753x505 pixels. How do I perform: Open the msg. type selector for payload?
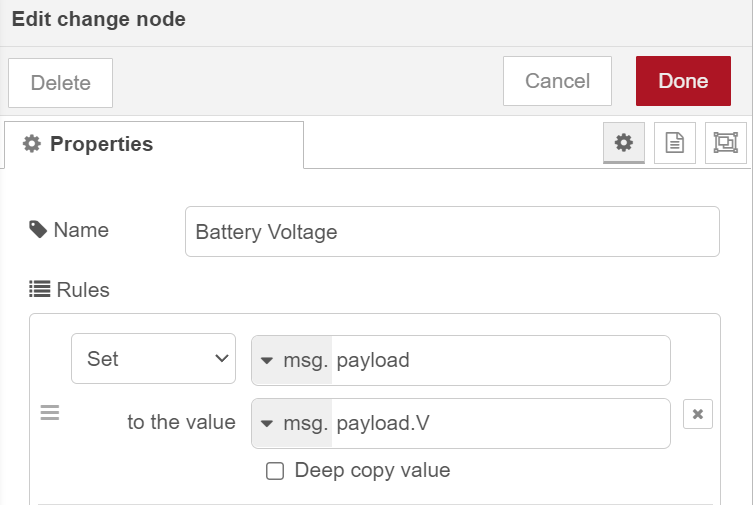pyautogui.click(x=292, y=360)
